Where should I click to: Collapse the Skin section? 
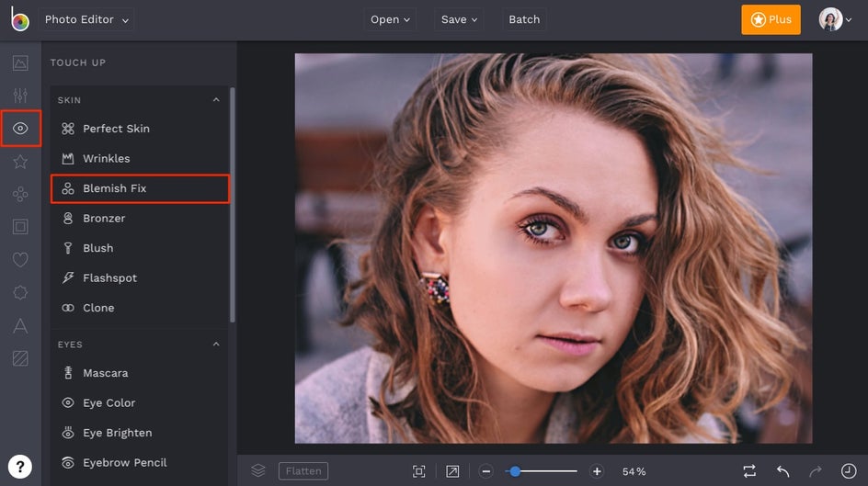216,100
